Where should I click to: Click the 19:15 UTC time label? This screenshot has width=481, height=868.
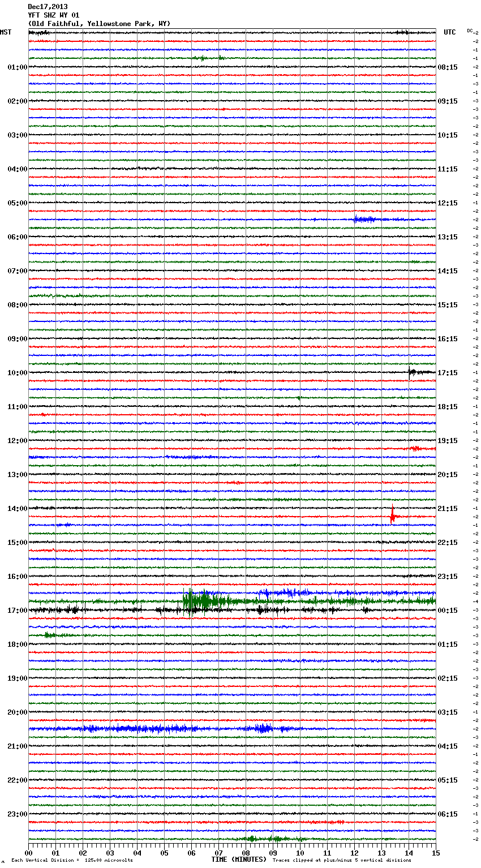pos(448,441)
